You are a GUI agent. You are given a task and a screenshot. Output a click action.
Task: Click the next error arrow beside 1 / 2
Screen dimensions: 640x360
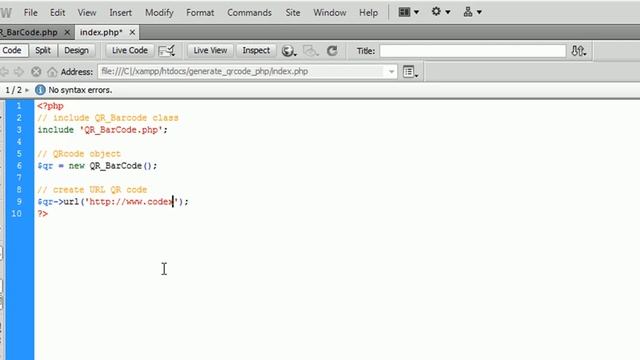pyautogui.click(x=27, y=90)
